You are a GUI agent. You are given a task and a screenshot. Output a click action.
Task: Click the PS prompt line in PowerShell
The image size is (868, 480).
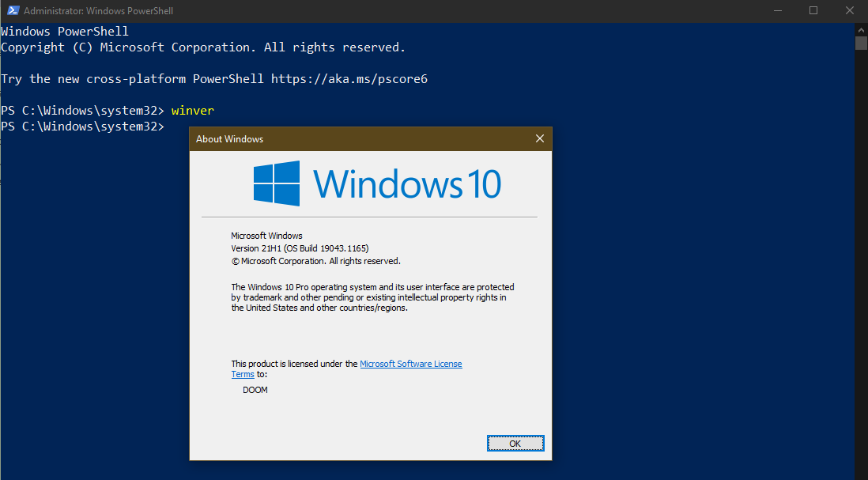coord(83,126)
